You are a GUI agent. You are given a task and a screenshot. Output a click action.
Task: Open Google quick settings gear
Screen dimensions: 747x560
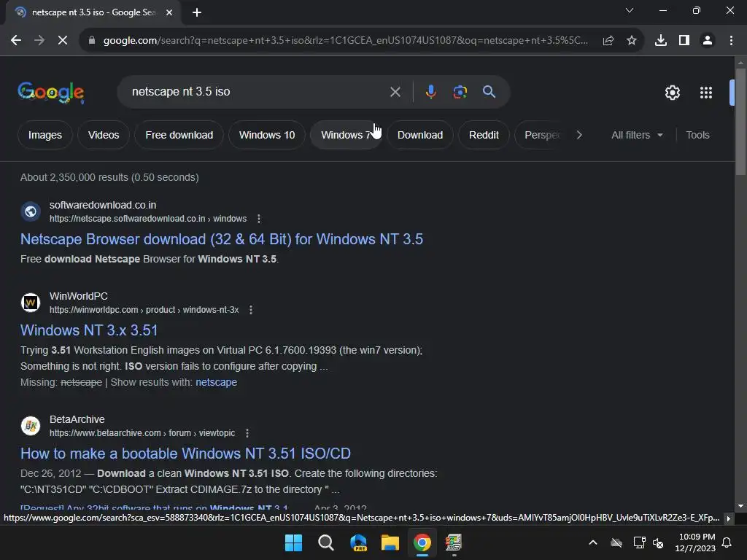pyautogui.click(x=672, y=93)
